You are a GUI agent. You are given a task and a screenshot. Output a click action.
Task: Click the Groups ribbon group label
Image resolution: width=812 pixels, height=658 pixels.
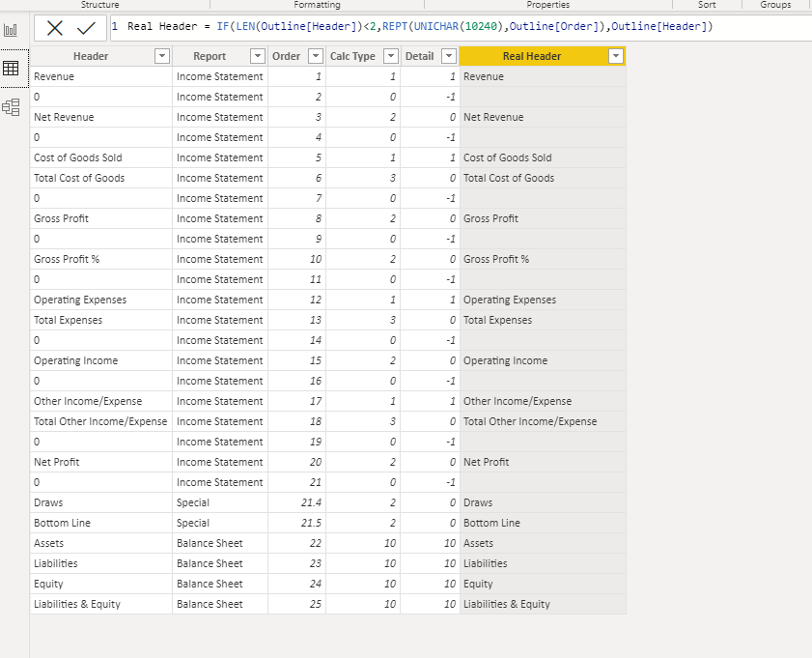[x=775, y=4]
